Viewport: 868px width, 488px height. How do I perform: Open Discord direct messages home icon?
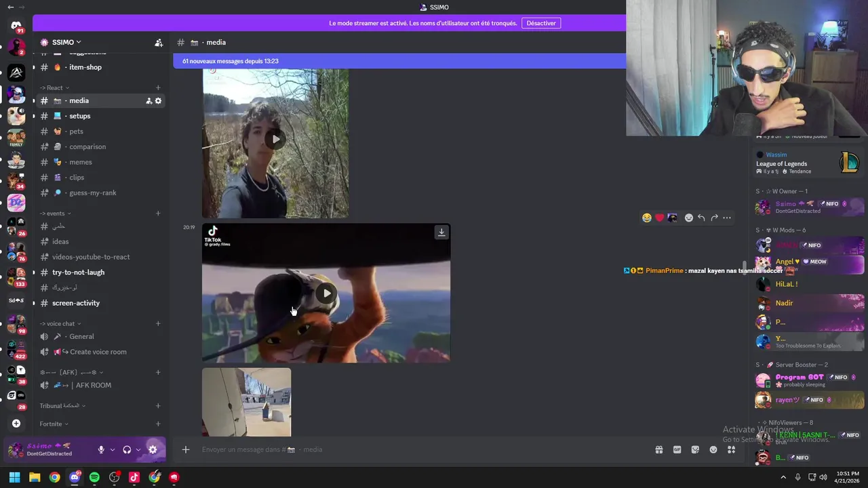click(16, 26)
